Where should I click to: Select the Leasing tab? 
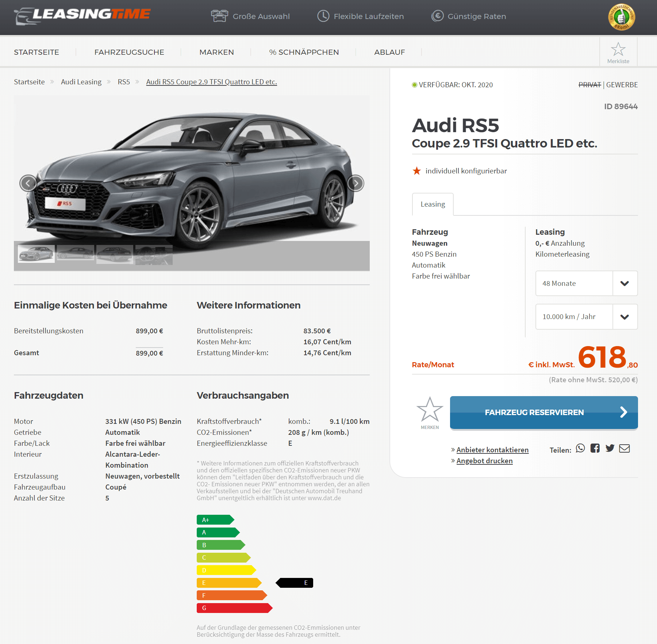(433, 204)
